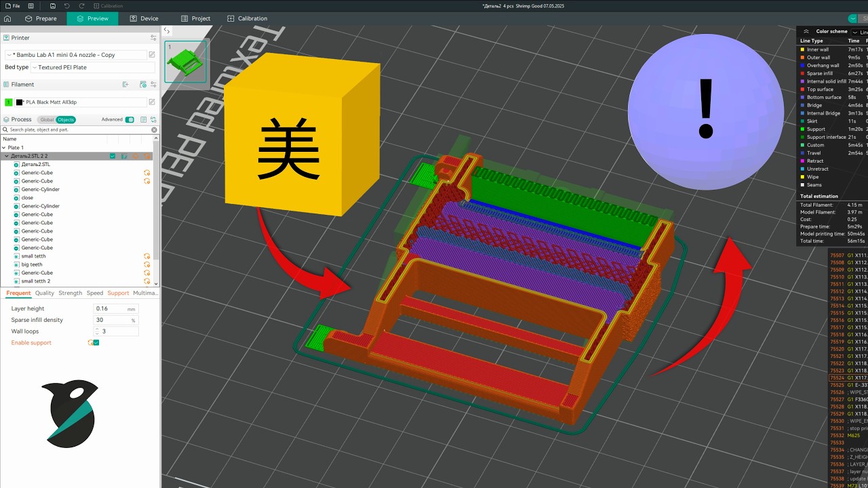Open the slice button dropdown at top right
Screen dimensions: 868x488
click(x=852, y=18)
